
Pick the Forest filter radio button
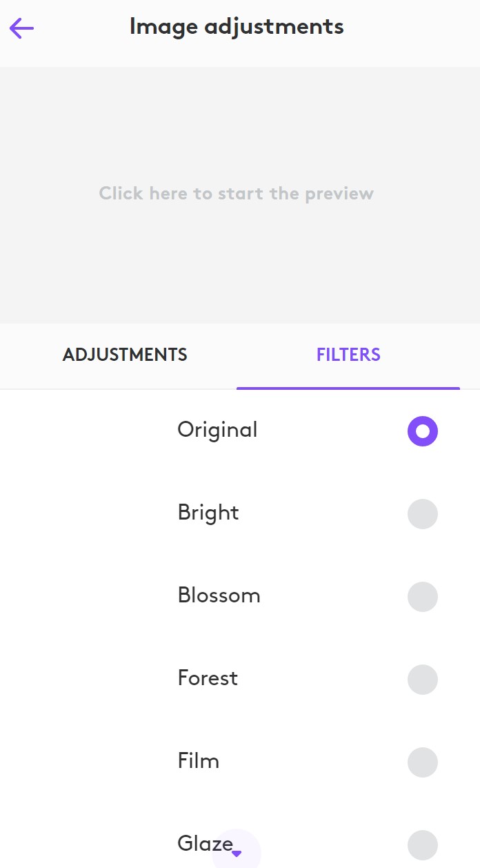click(x=423, y=680)
